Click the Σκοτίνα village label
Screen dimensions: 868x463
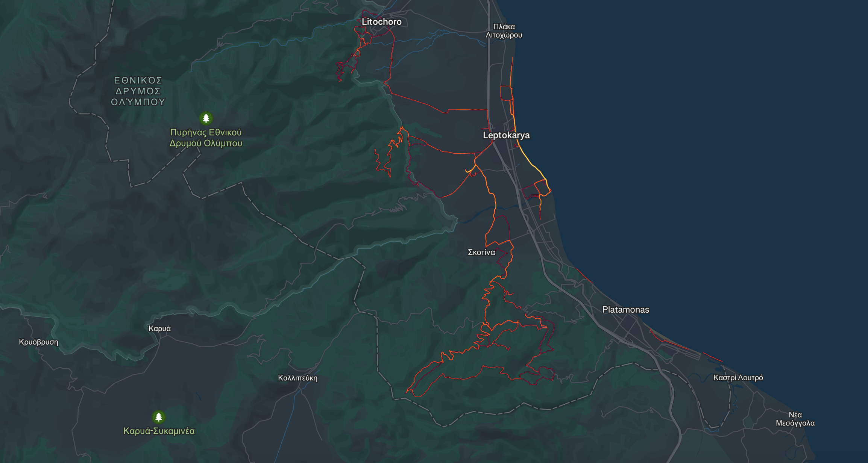(x=481, y=252)
